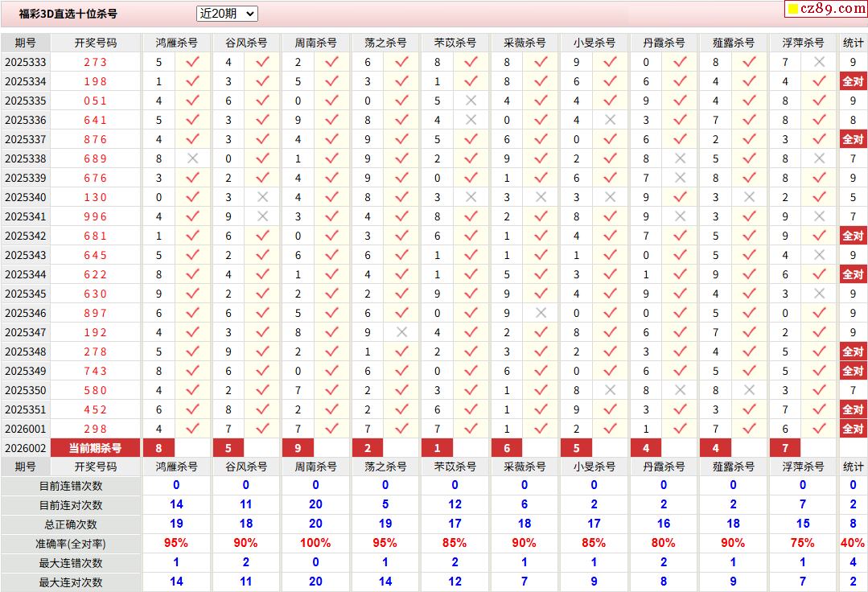
Task: Click the grey cross in row 2025343 浮萍 column
Action: 819,255
